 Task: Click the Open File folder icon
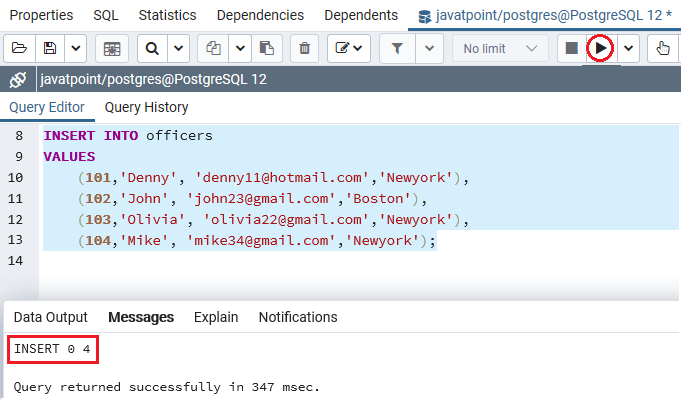coord(20,48)
